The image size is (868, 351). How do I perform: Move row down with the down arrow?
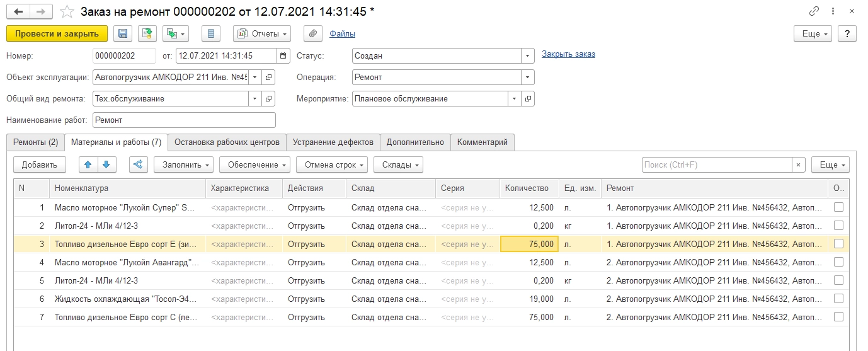(x=106, y=164)
